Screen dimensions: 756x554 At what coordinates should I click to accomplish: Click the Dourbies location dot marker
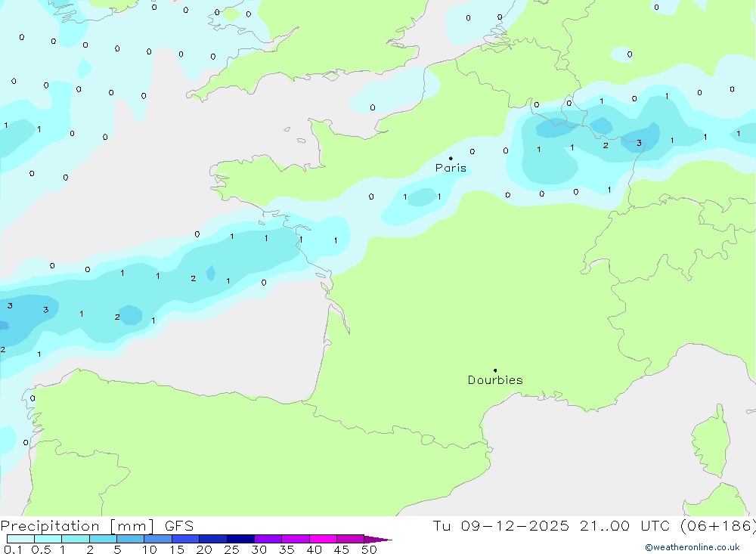tap(495, 370)
